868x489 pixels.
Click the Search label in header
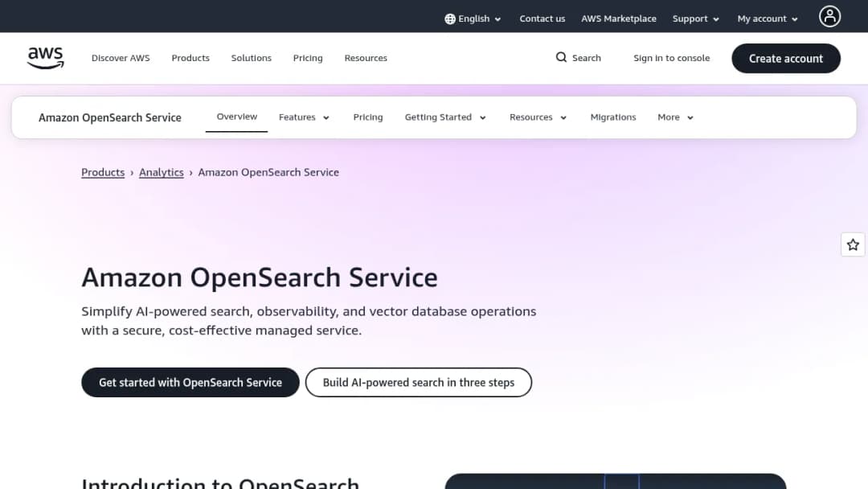click(586, 58)
